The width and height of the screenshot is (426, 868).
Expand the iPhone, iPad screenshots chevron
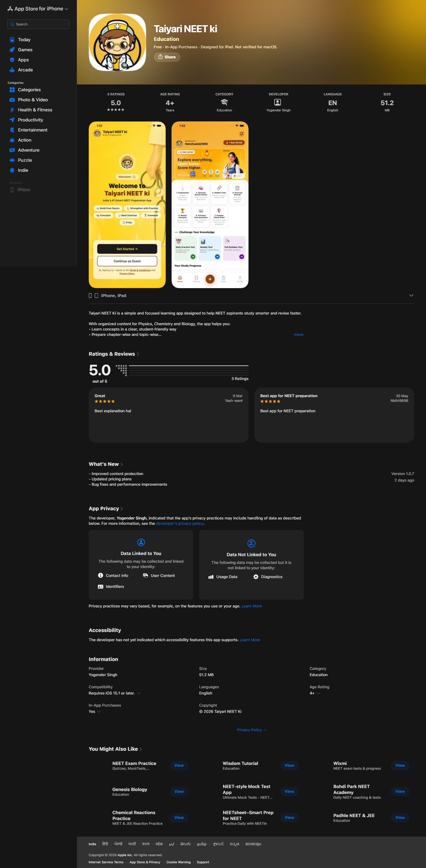pyautogui.click(x=411, y=296)
